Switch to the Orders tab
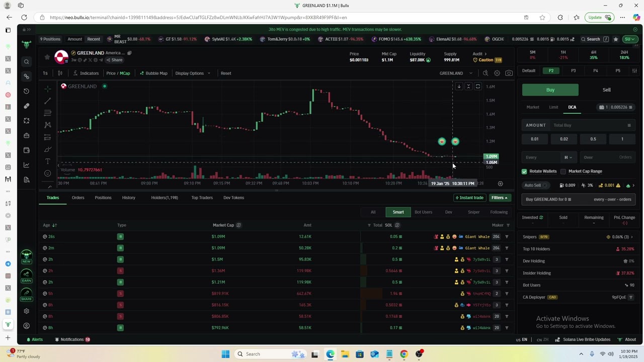This screenshot has height=362, width=644. point(78,198)
